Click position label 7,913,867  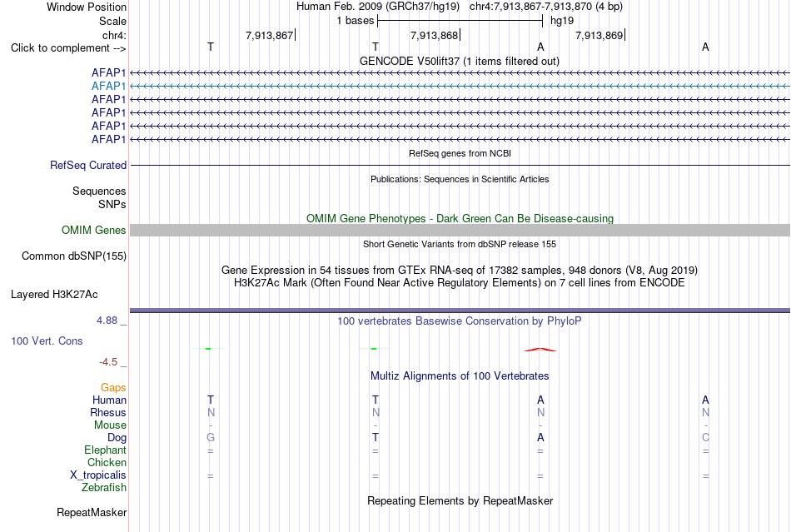pos(269,35)
